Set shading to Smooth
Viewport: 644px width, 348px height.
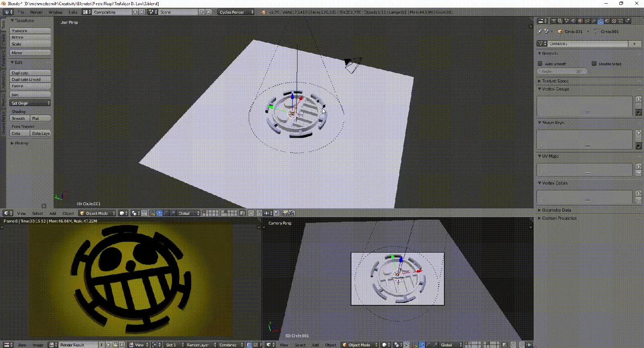(x=20, y=118)
